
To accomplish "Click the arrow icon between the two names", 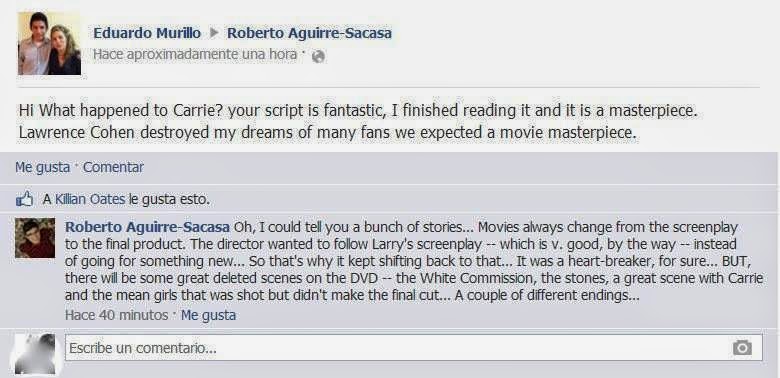I will [214, 33].
